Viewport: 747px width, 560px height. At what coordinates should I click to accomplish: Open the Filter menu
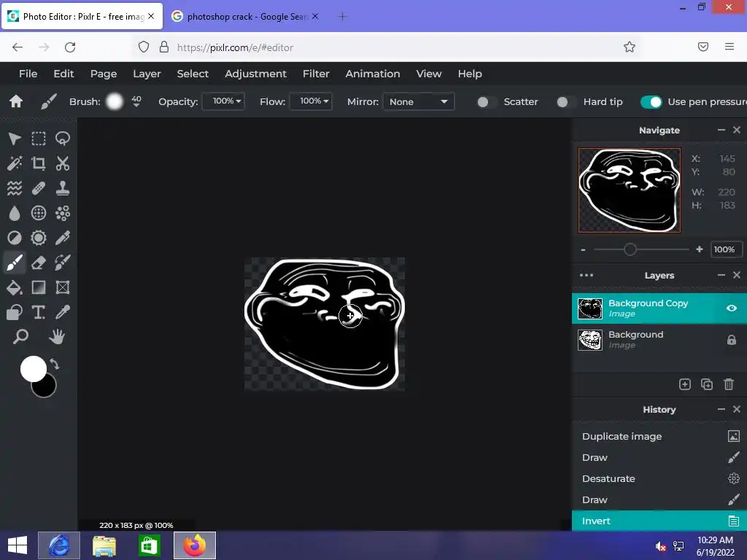(x=316, y=74)
